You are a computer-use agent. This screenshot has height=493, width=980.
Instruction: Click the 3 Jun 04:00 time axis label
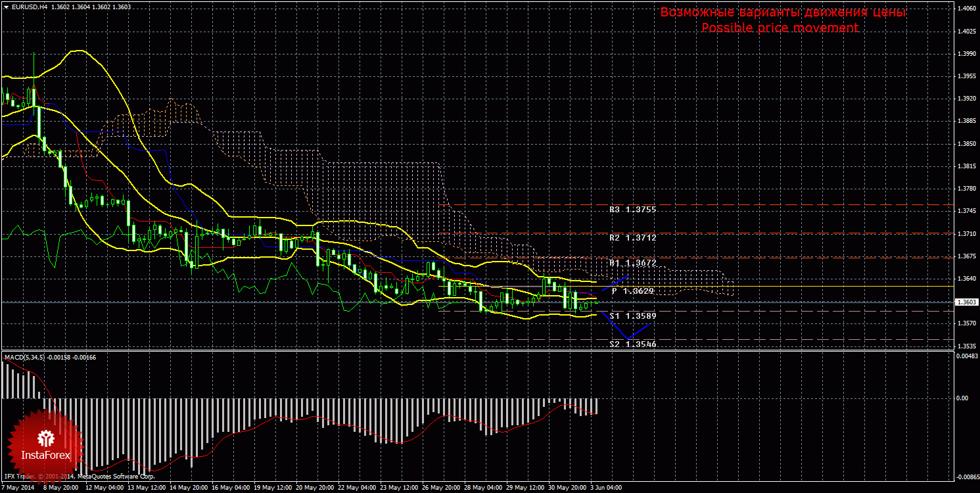pos(605,488)
